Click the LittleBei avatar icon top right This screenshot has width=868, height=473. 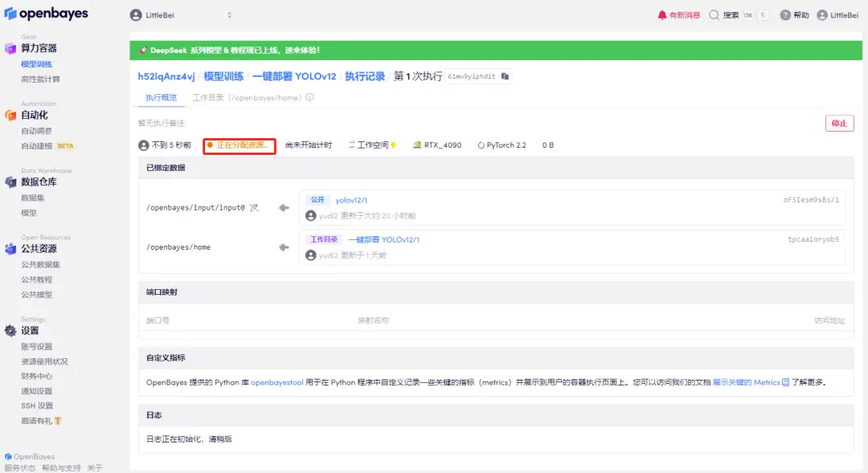(822, 14)
